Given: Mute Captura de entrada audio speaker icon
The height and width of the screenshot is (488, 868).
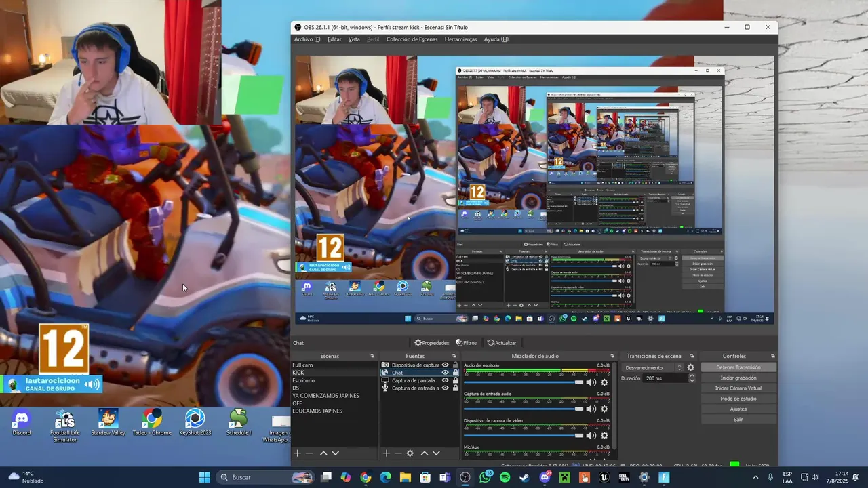Looking at the screenshot, I should (591, 409).
